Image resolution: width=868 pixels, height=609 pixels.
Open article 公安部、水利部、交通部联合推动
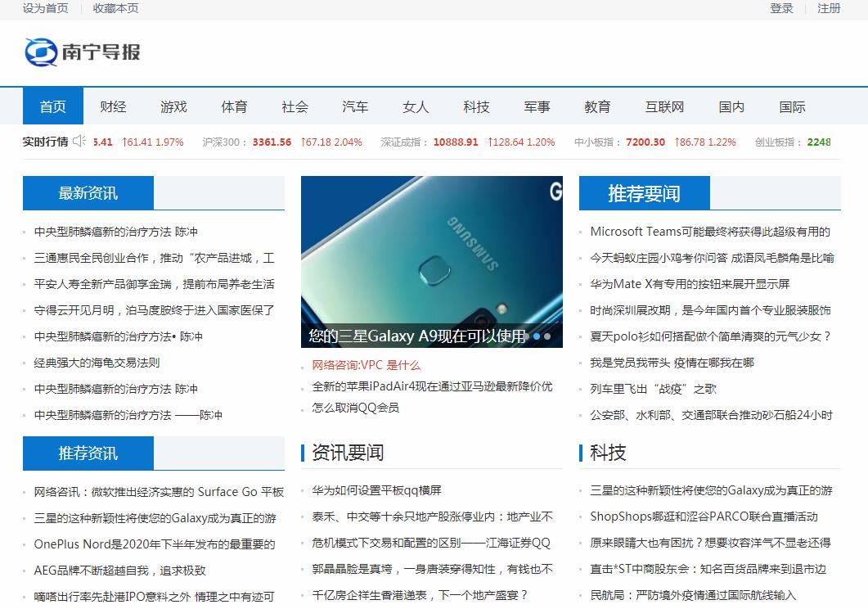tap(712, 415)
